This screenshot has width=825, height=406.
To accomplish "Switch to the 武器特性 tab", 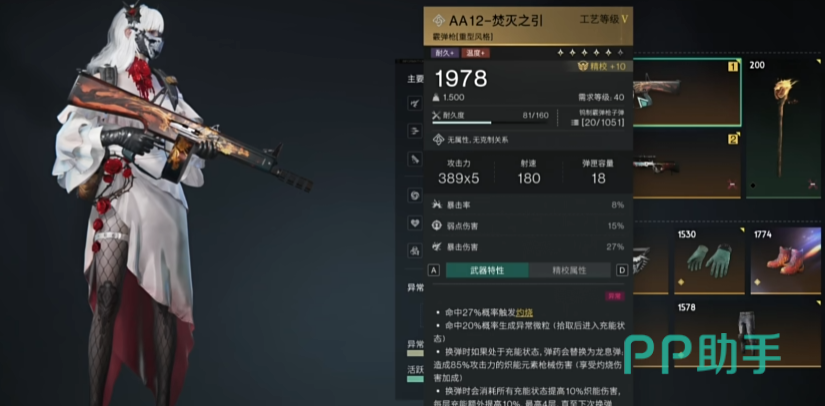I will [x=487, y=270].
